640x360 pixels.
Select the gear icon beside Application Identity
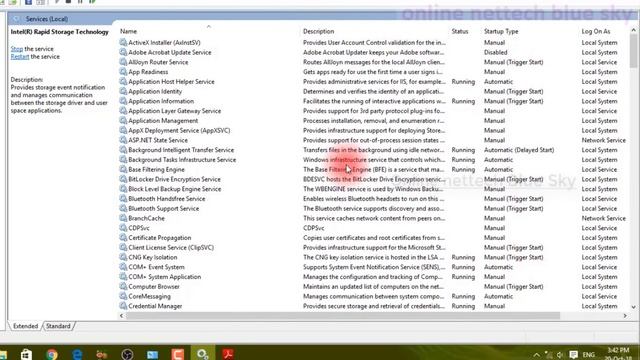(x=123, y=91)
